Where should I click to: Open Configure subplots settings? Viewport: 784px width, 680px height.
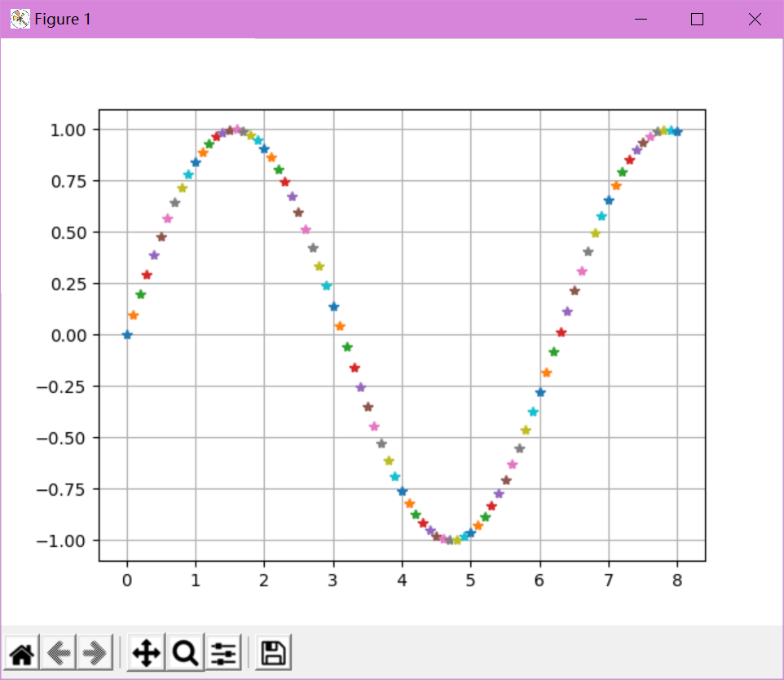(x=223, y=652)
